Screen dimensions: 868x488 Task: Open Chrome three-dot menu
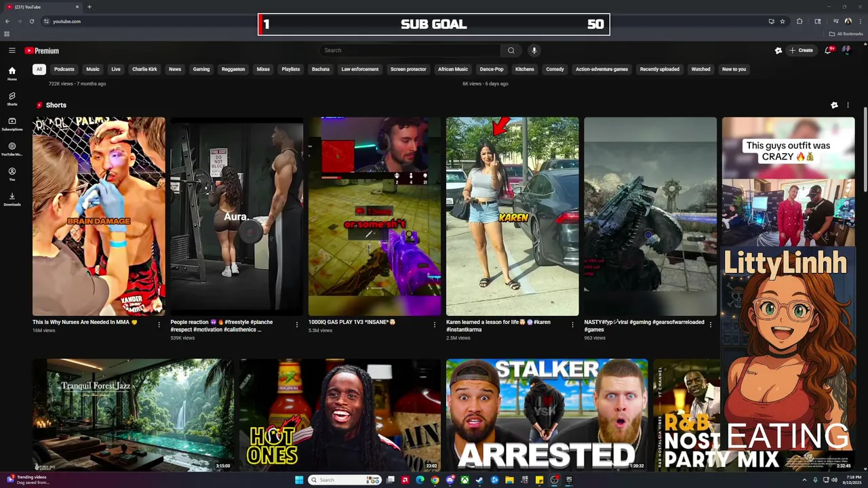pyautogui.click(x=859, y=21)
